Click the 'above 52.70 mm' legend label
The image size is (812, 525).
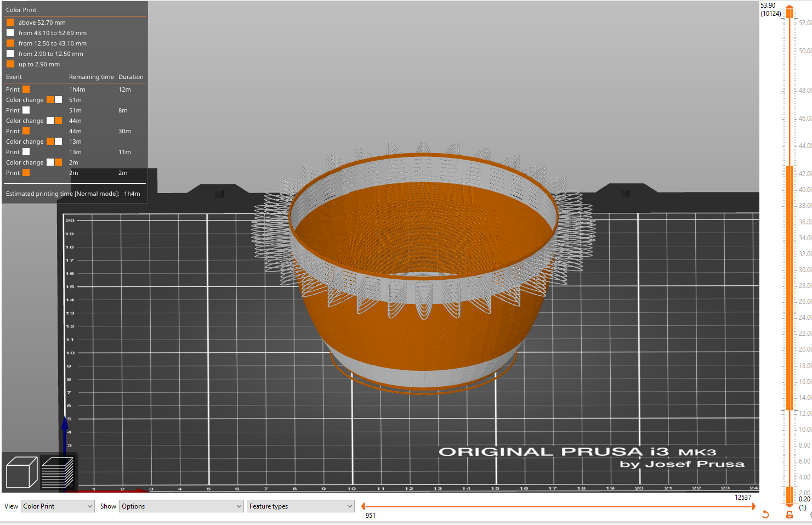click(x=42, y=22)
